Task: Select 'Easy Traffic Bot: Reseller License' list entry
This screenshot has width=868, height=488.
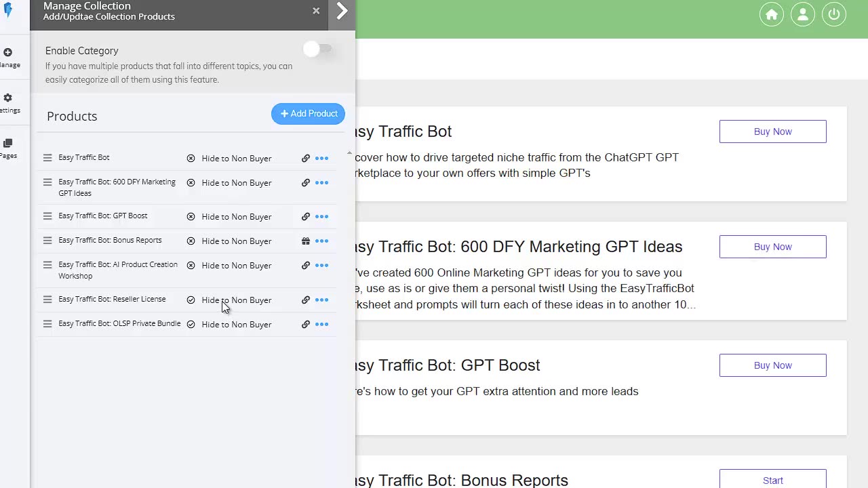Action: point(112,299)
